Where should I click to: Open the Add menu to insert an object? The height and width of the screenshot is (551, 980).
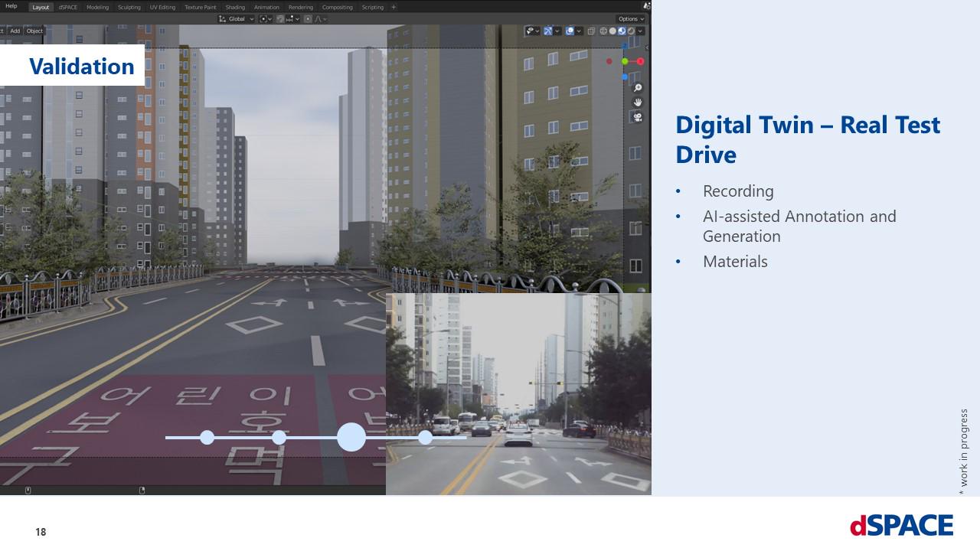coord(15,31)
